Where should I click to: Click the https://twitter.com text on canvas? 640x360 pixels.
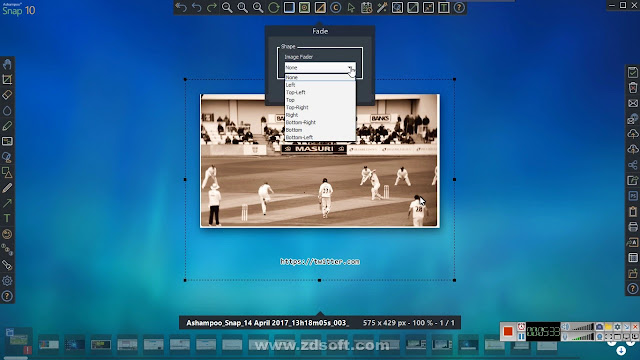[320, 262]
